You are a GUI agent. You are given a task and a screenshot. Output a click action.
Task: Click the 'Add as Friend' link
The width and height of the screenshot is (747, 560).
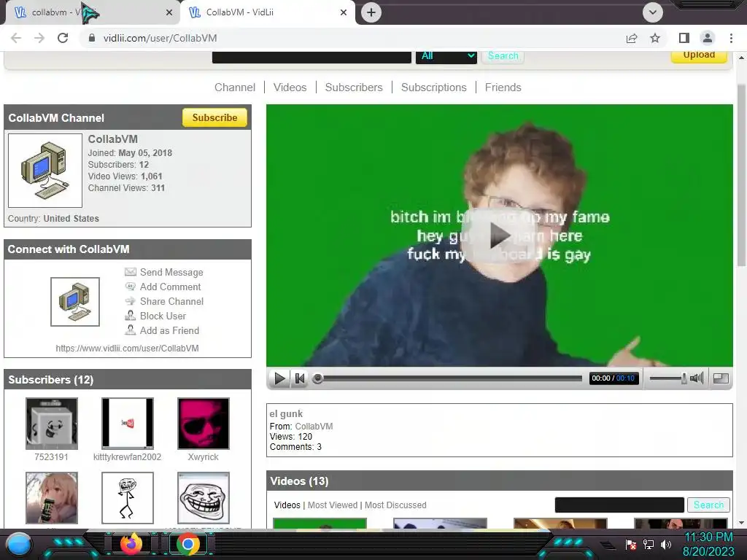(169, 330)
